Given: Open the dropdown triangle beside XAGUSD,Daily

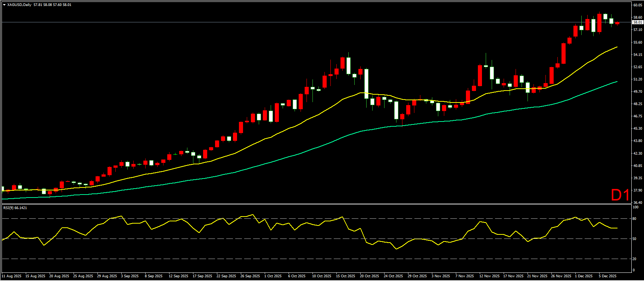Looking at the screenshot, I should [x=4, y=5].
